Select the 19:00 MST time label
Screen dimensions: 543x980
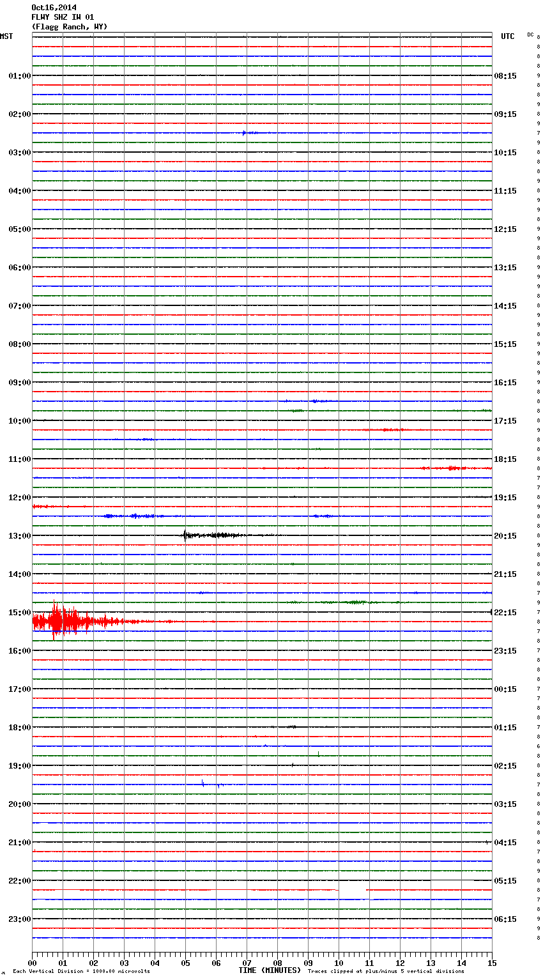coord(20,766)
